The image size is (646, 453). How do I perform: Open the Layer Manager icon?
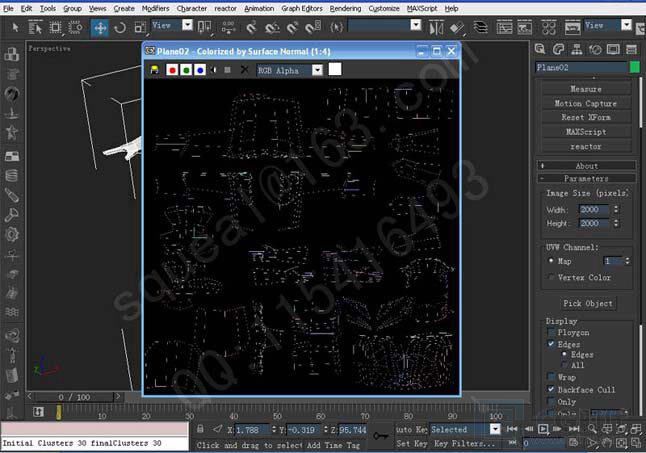480,28
